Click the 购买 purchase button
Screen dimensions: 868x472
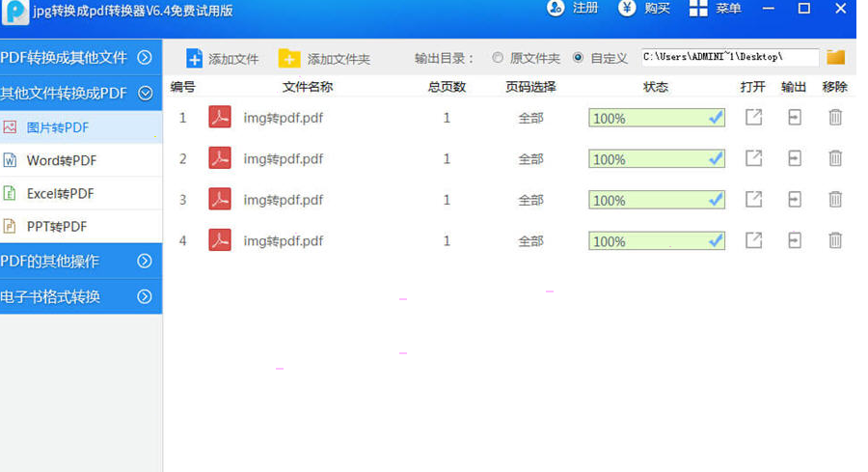click(644, 9)
